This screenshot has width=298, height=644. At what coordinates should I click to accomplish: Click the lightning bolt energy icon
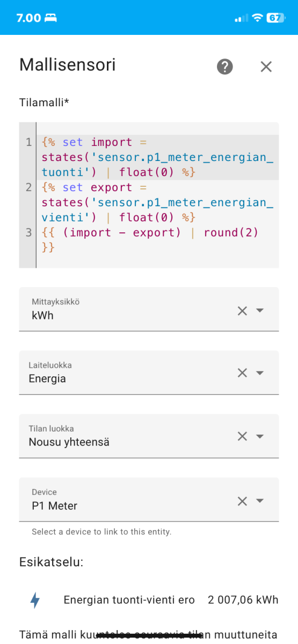(35, 600)
